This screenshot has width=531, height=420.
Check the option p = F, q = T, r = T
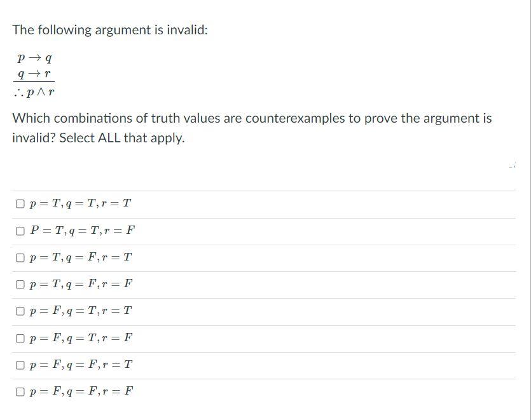[20, 311]
